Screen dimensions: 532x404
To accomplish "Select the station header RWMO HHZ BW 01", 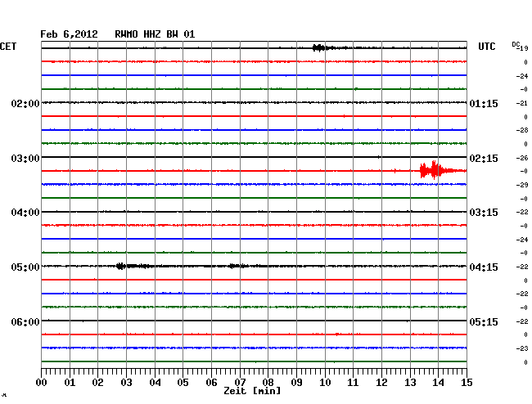I will [x=155, y=34].
